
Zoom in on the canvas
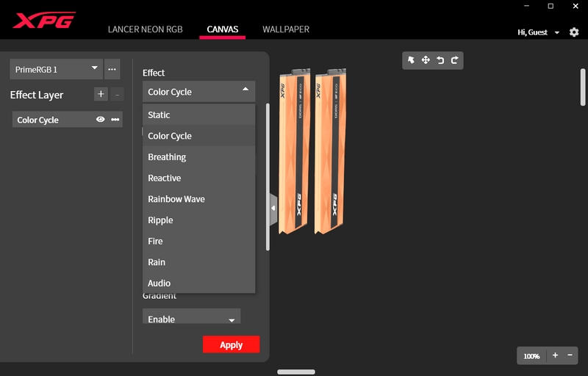click(555, 355)
